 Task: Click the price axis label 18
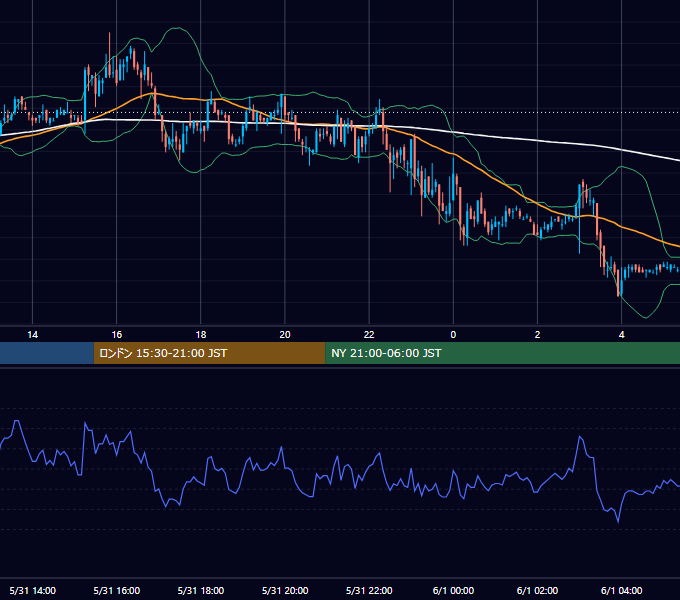click(x=201, y=335)
